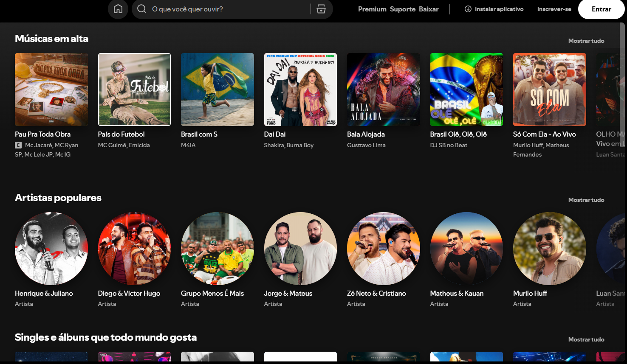Screen dimensions: 627x364
Task: Open artist link M4IA
Action: (x=188, y=145)
